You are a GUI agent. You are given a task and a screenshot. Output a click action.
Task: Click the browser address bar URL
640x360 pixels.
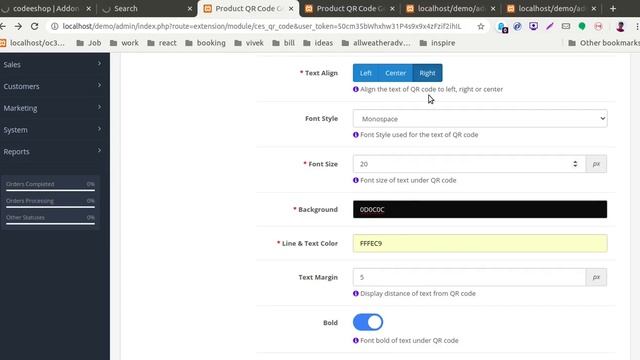(262, 27)
